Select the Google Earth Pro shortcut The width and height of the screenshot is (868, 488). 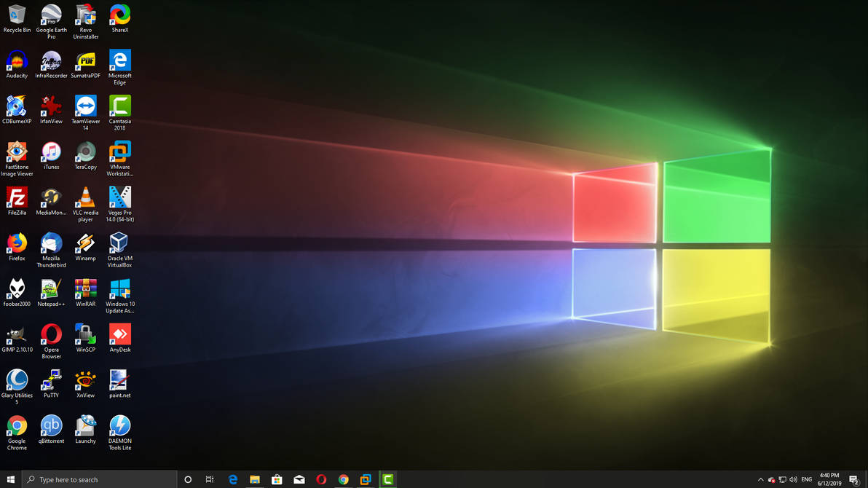pyautogui.click(x=52, y=22)
